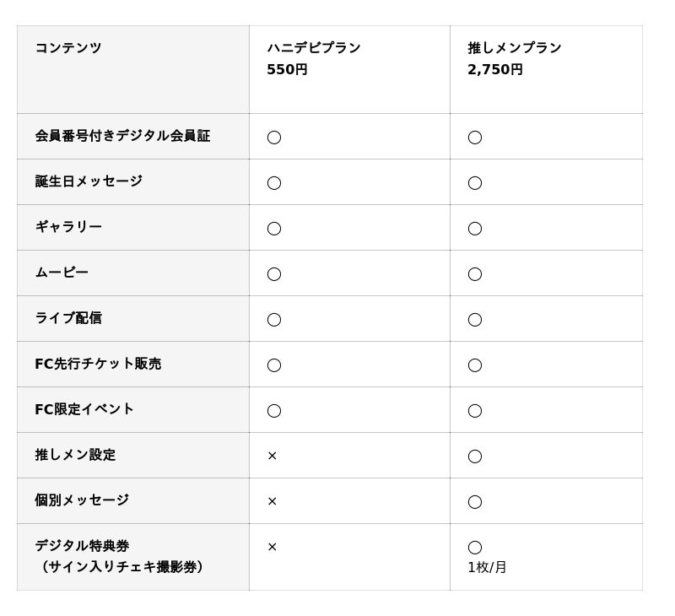
Task: Click the × mark for 推しメン設定
Action: click(x=273, y=456)
